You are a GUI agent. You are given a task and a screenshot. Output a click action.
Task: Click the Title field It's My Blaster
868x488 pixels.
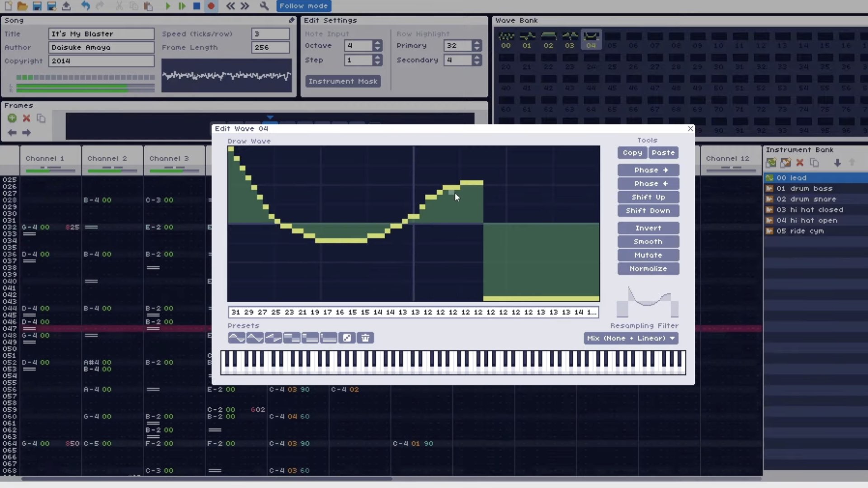pyautogui.click(x=101, y=34)
